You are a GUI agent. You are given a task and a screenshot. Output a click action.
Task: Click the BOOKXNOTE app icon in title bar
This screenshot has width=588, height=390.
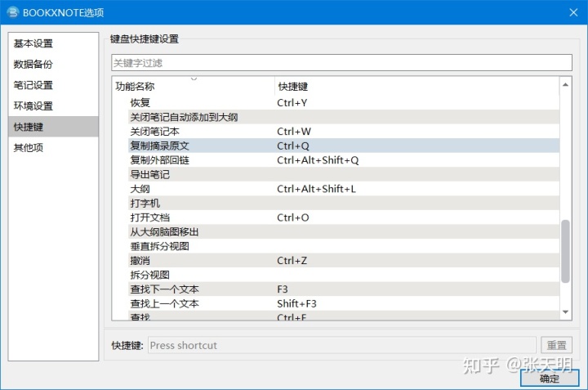point(12,12)
